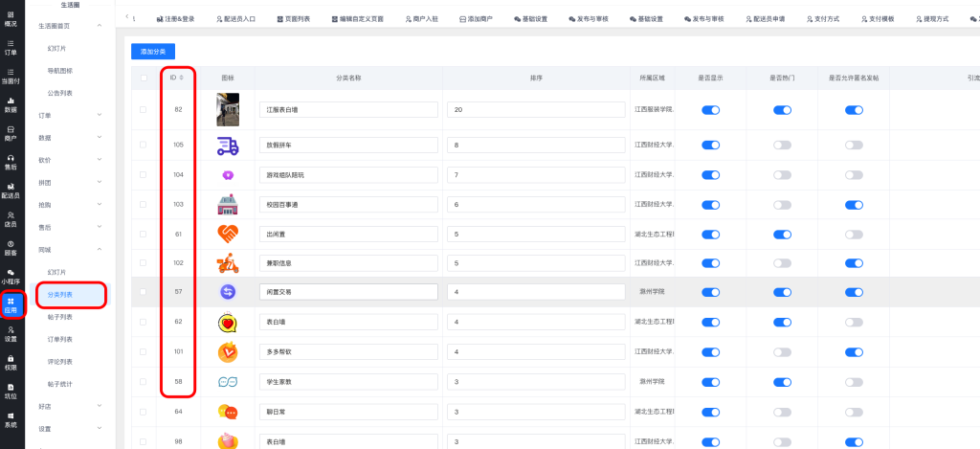This screenshot has width=980, height=449.
Task: Click the handshake icon for 出闲置
Action: click(x=227, y=234)
